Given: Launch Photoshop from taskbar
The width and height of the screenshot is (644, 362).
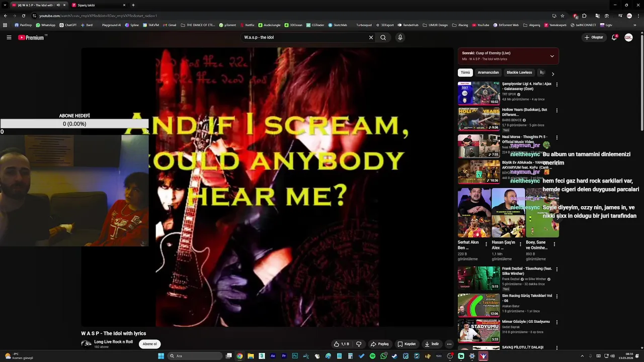Looking at the screenshot, I should tap(295, 356).
